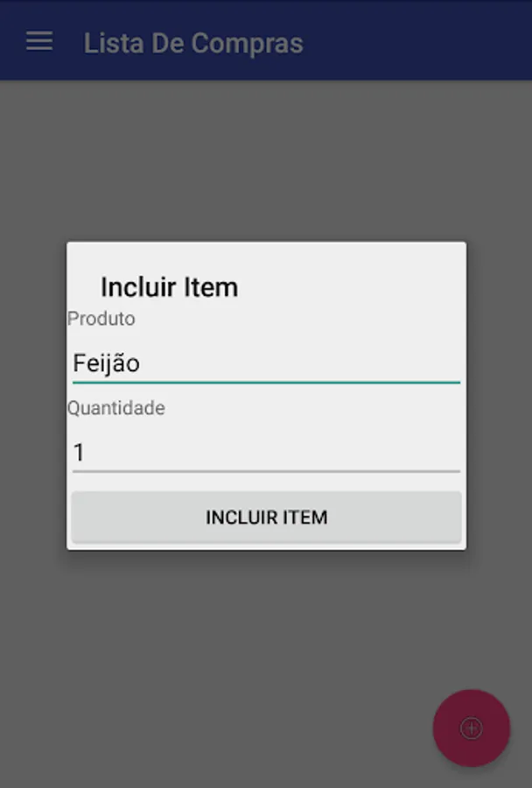Click the Lista De Compras title
Image resolution: width=532 pixels, height=788 pixels.
tap(193, 43)
